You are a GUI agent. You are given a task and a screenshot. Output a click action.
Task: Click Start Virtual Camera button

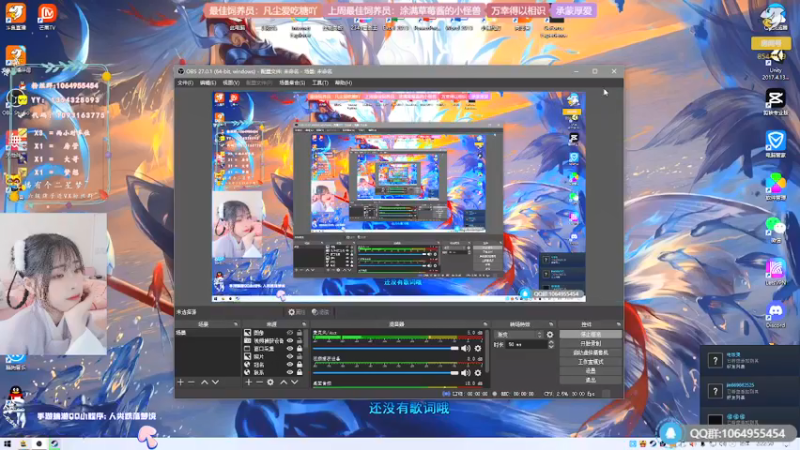tap(590, 353)
